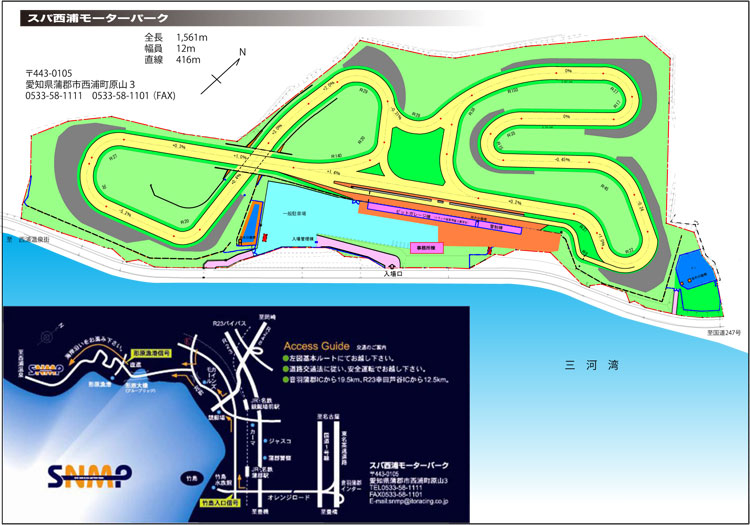Click the +1.4% gradient label on the main straight
This screenshot has height=525, width=750.
(333, 173)
